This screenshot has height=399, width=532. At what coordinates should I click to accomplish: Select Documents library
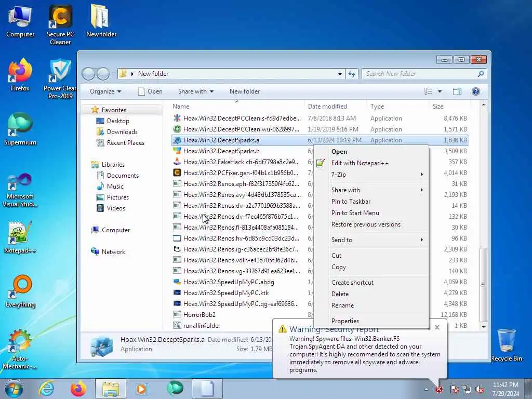[122, 176]
